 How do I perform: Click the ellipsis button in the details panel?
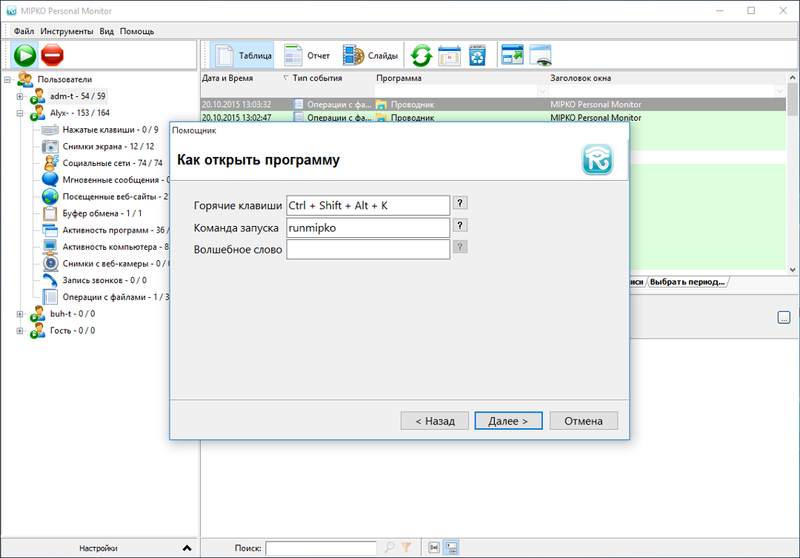[x=784, y=317]
